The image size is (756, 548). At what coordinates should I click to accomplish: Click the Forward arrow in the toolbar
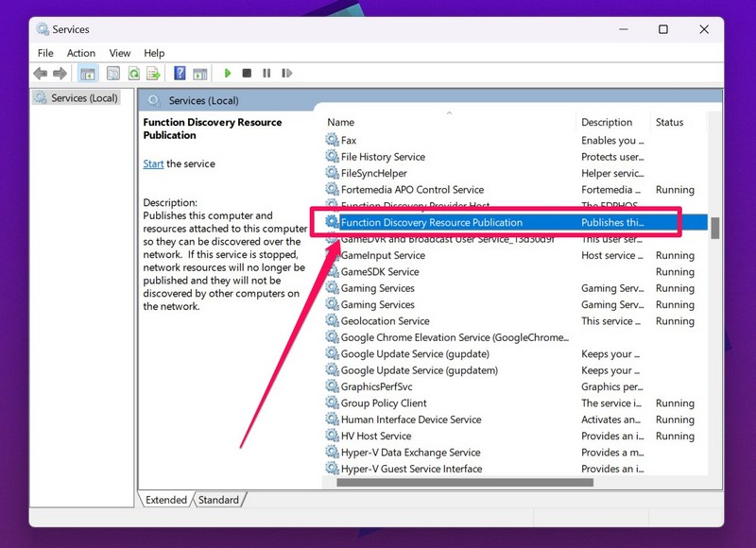click(x=60, y=74)
